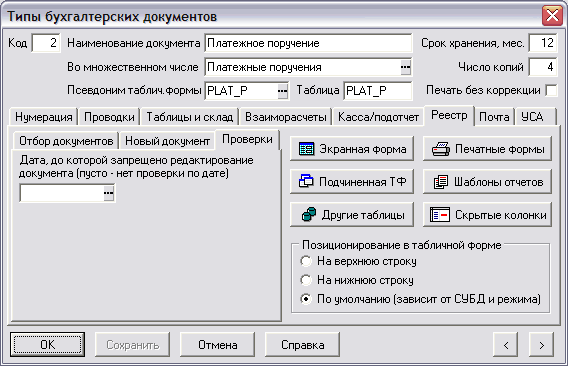Click the Другие таблицы cylinders icon
Viewport: 568px width, 366px height.
(x=309, y=214)
